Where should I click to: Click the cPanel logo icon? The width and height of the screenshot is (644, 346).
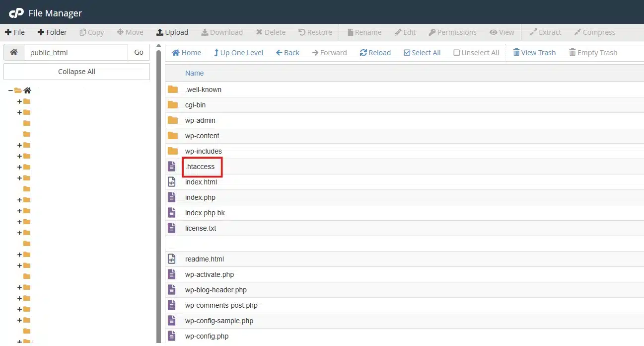(16, 13)
